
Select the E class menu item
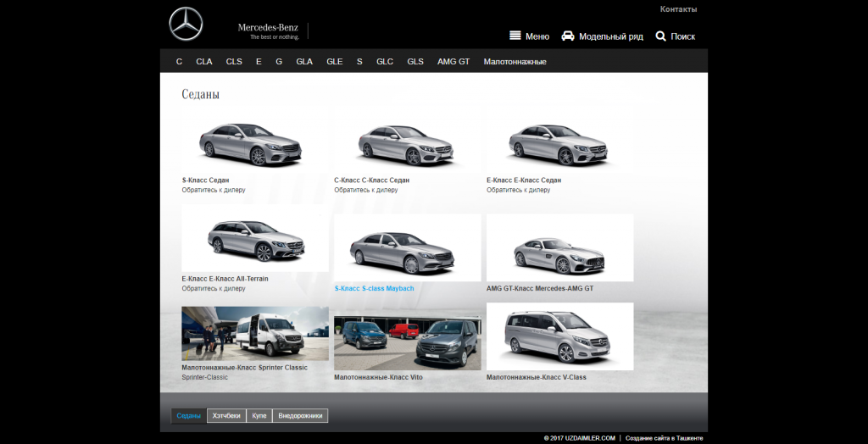(x=259, y=62)
